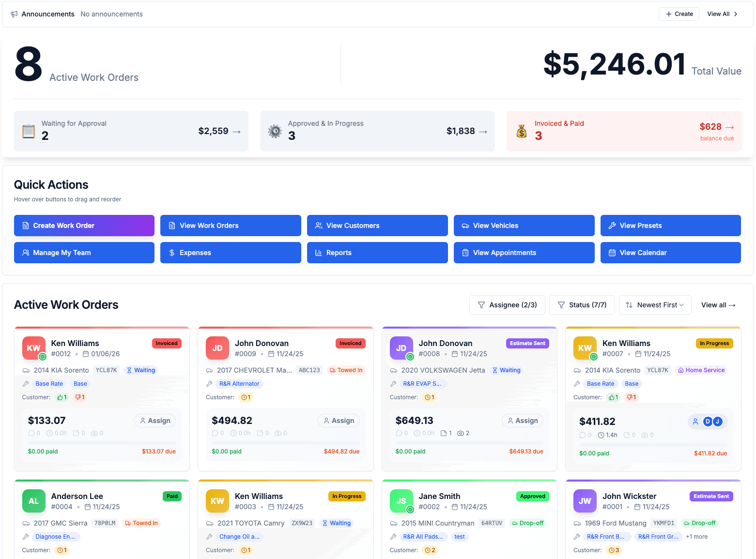Click the clipboard icon on Waiting for Approval
The height and width of the screenshot is (559, 756).
[28, 131]
